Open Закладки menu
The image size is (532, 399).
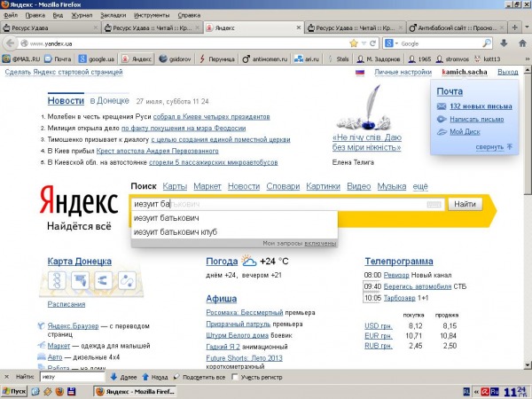113,15
